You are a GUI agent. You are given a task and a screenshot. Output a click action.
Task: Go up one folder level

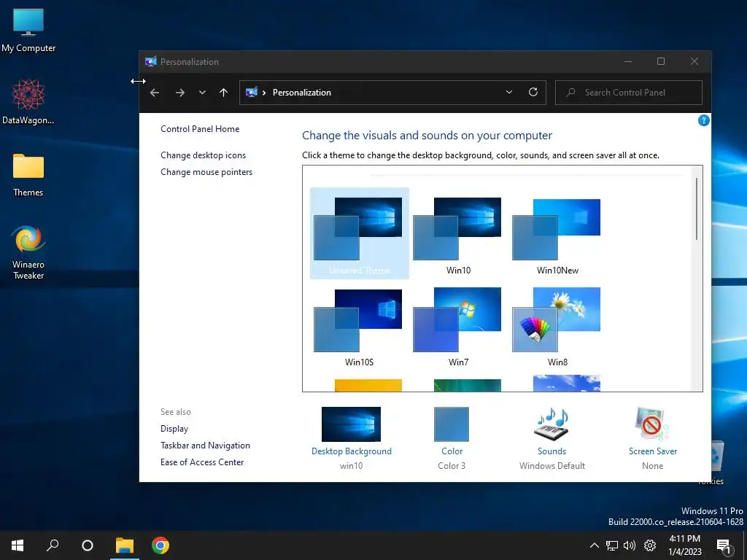223,93
